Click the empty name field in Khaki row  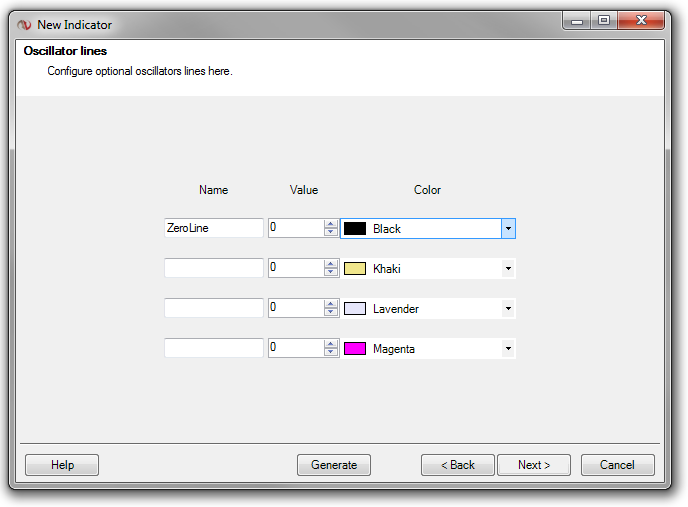click(214, 268)
